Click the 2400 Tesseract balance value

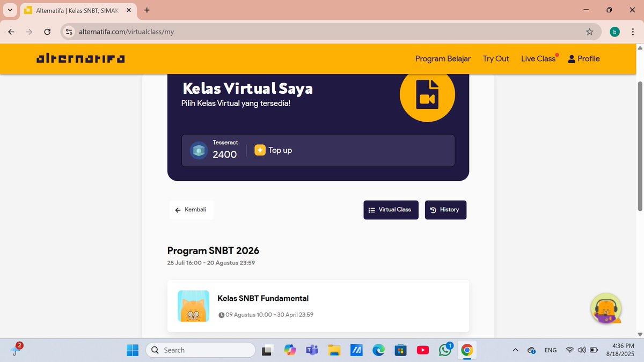[x=224, y=154]
